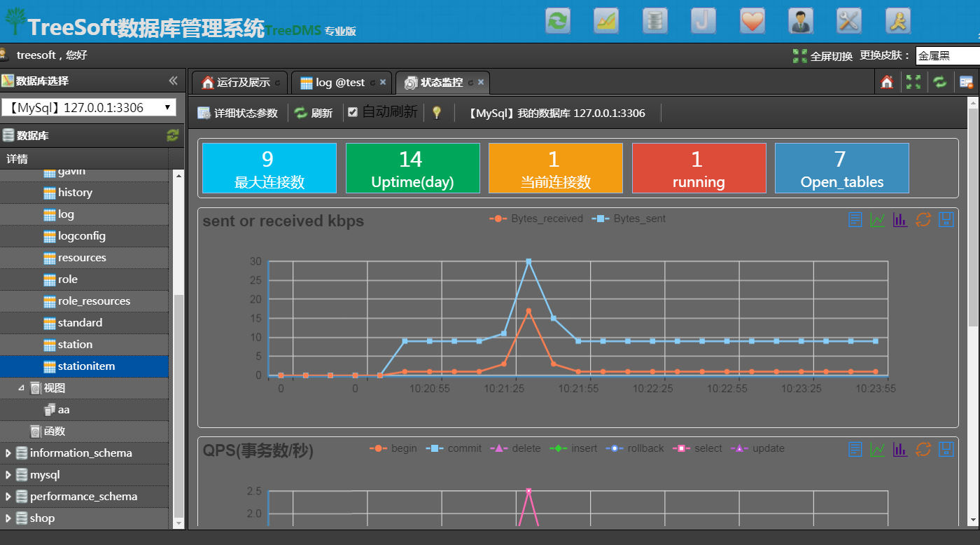Toggle Bytes_sent legend series
The image size is (980, 545).
629,219
